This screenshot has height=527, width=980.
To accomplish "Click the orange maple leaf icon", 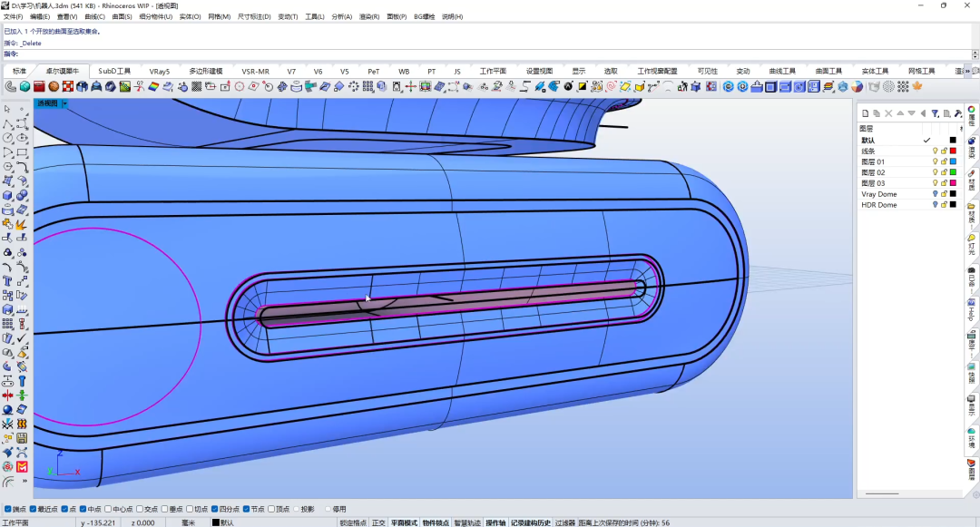I will (x=917, y=87).
